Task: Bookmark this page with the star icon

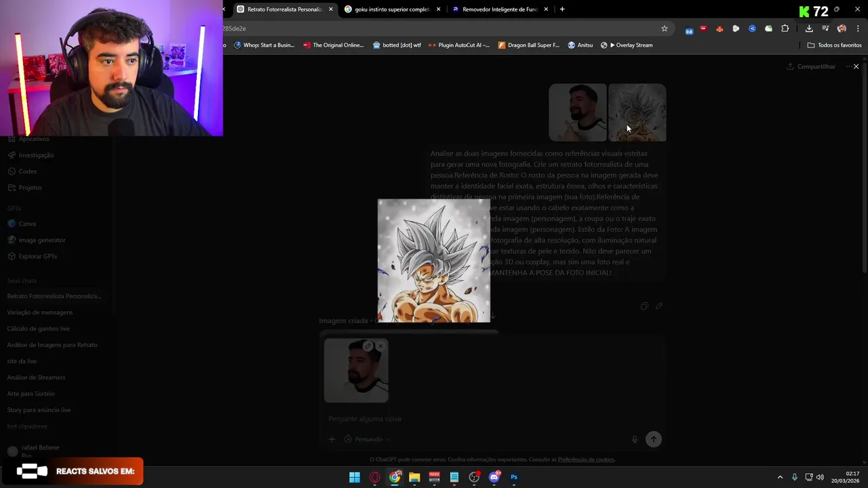Action: click(x=665, y=28)
